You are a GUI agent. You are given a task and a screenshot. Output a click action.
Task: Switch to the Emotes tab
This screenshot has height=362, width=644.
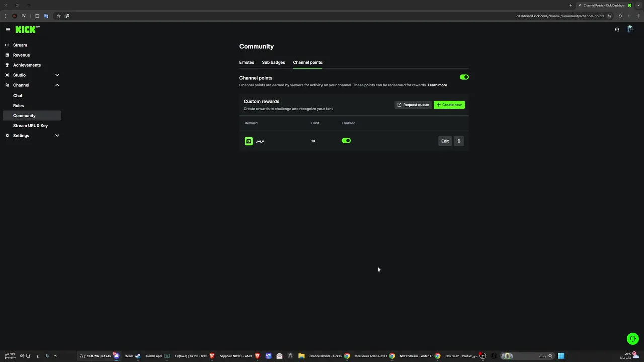point(247,62)
